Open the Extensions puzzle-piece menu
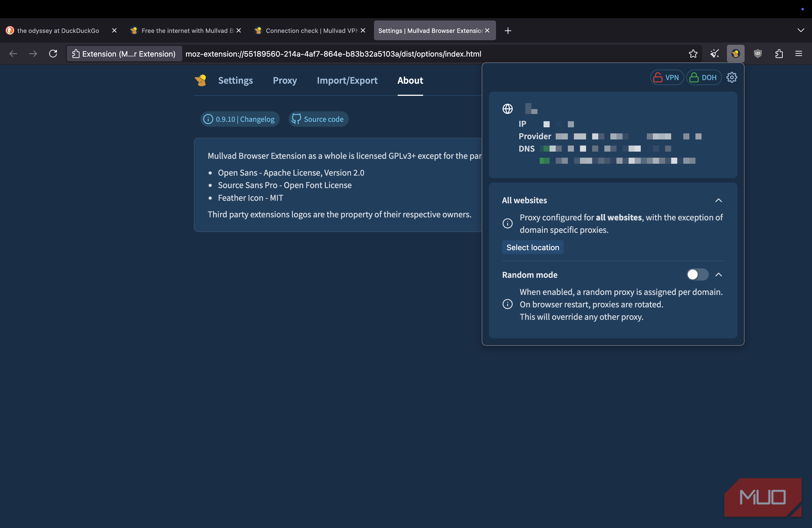 pos(779,54)
